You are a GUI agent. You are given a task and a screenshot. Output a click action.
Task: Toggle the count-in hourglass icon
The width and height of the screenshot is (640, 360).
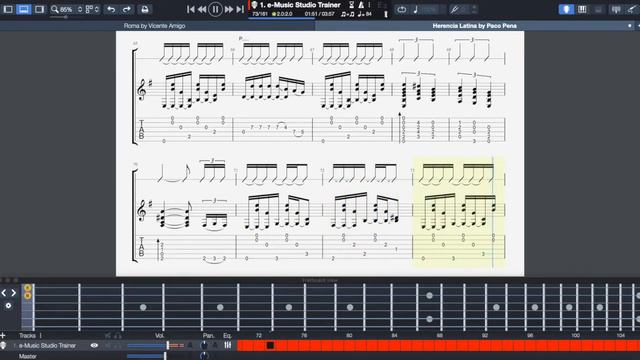[x=351, y=5]
